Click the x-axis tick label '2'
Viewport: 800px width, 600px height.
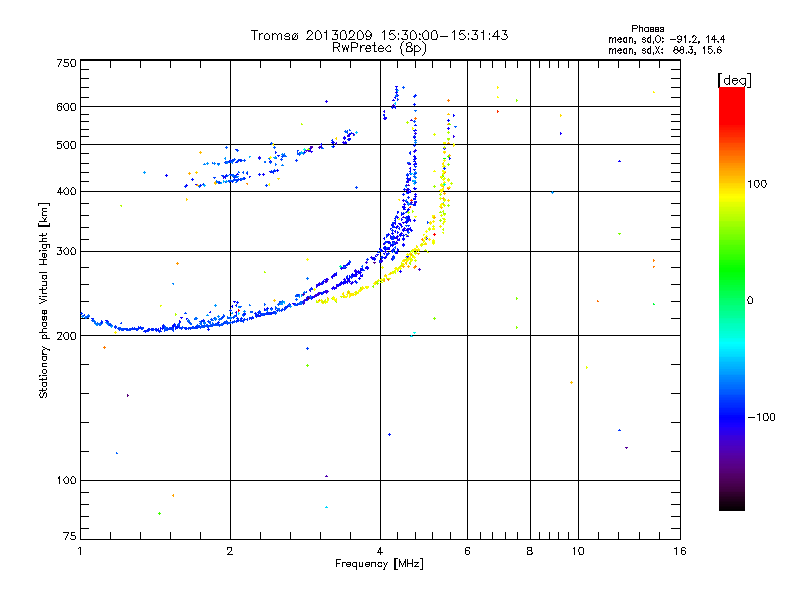(x=230, y=551)
